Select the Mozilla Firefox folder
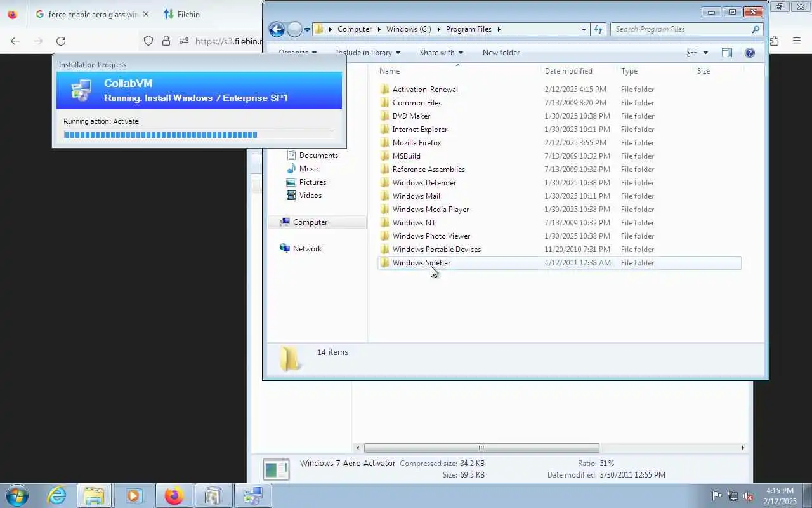812x508 pixels. point(416,143)
